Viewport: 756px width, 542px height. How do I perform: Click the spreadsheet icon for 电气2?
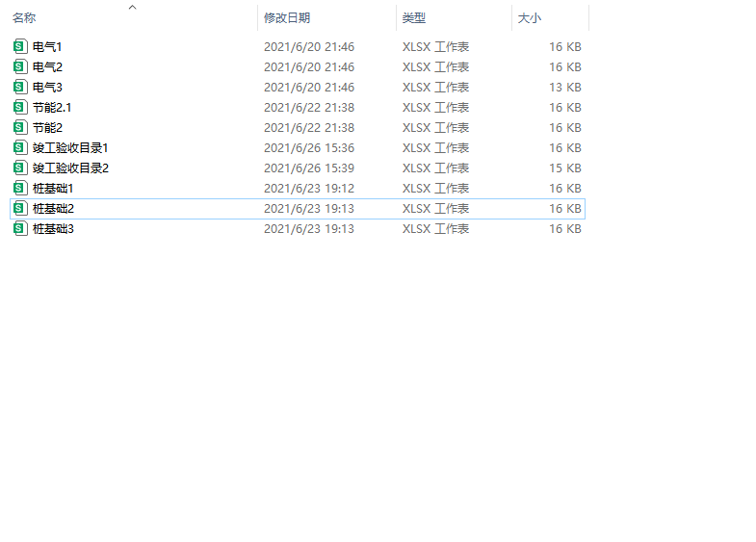click(20, 66)
